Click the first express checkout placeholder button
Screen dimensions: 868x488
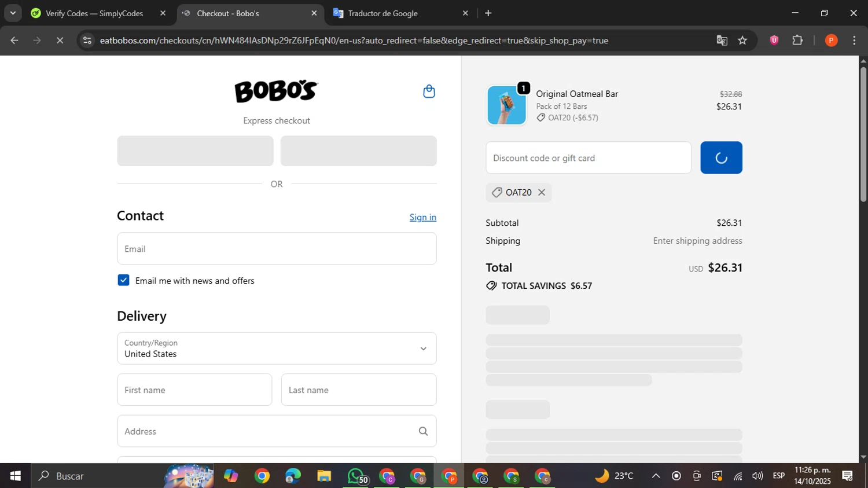pyautogui.click(x=195, y=151)
